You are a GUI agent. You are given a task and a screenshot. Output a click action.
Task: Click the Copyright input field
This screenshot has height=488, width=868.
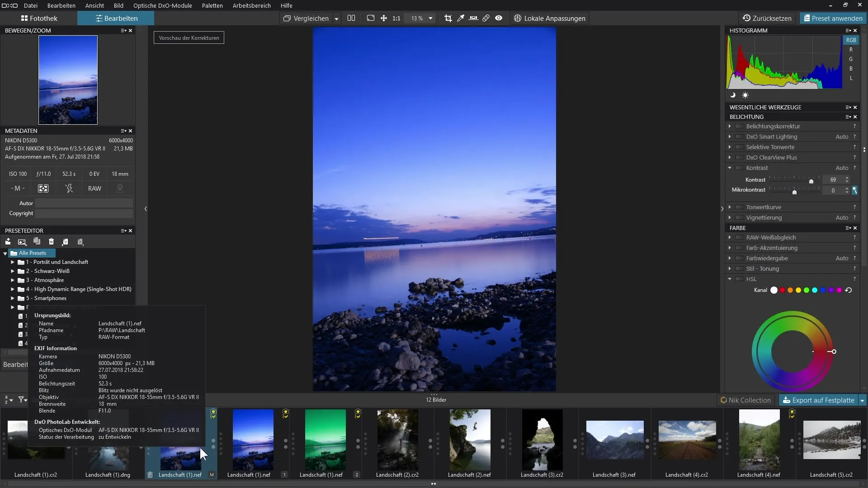tap(84, 214)
